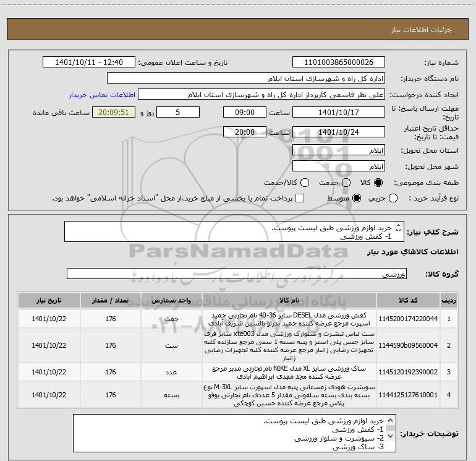The image size is (476, 461).
Task: Click the جزئیات اطلاعات نیاز header title
Action: pyautogui.click(x=422, y=30)
